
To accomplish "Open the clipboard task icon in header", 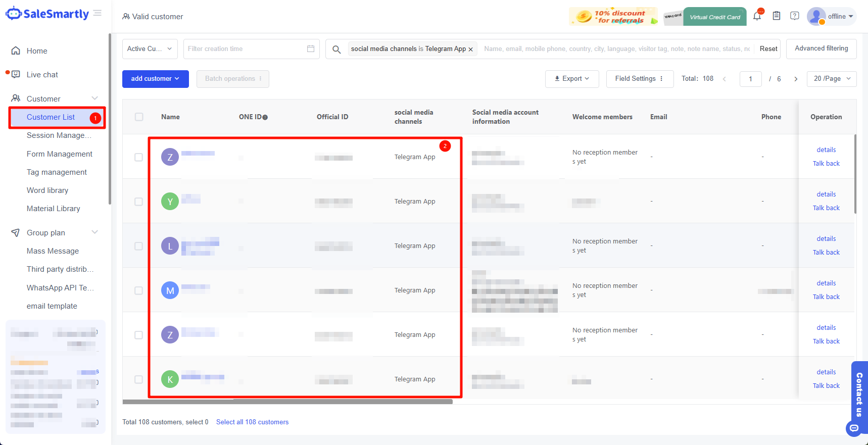I will pyautogui.click(x=777, y=16).
